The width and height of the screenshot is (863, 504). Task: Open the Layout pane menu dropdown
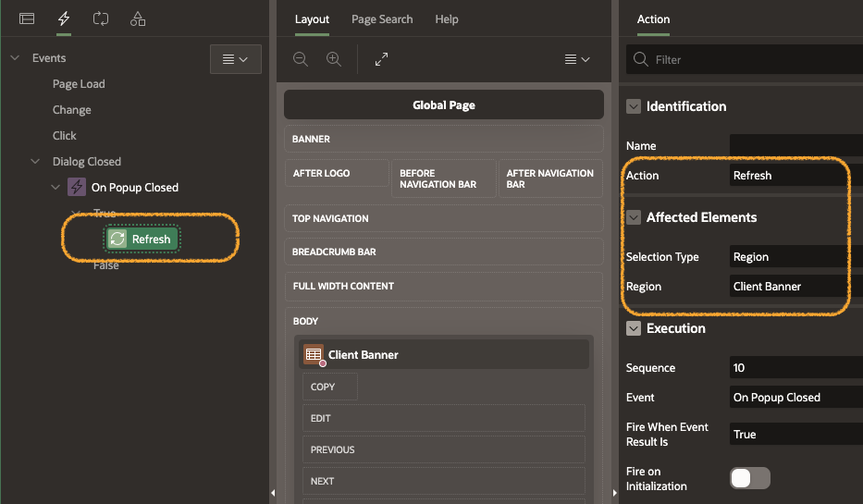[577, 59]
